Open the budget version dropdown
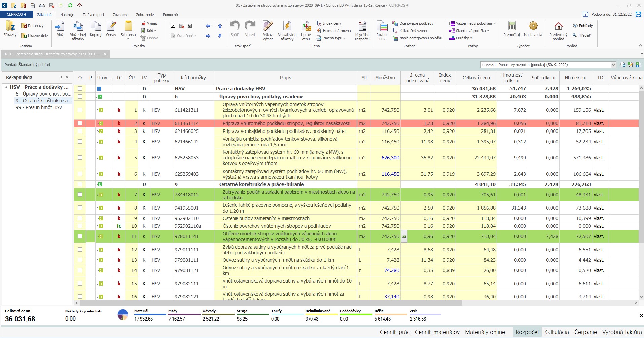The height and width of the screenshot is (338, 644). 613,65
